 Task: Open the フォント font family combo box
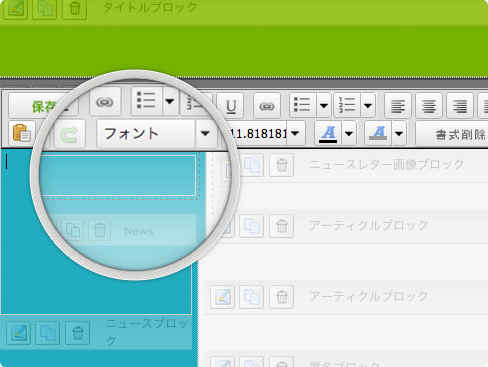click(x=146, y=134)
